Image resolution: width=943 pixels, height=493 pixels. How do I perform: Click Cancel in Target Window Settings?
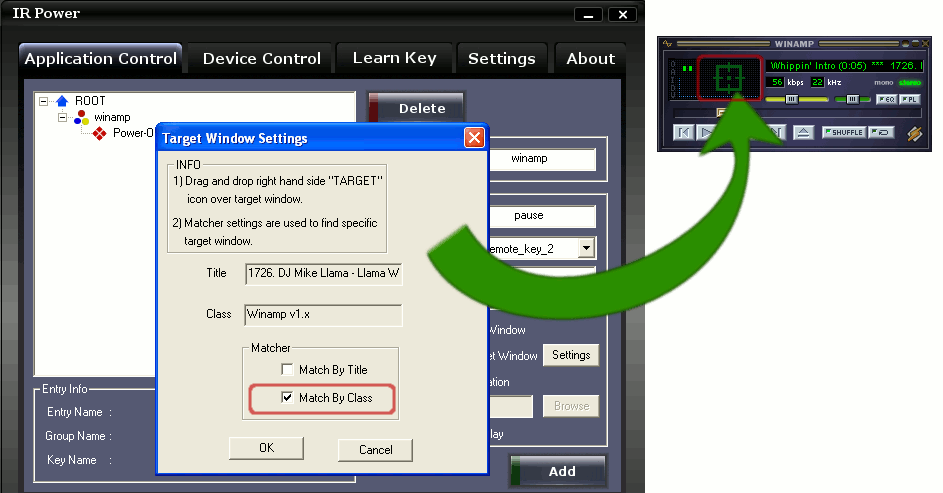[x=375, y=450]
